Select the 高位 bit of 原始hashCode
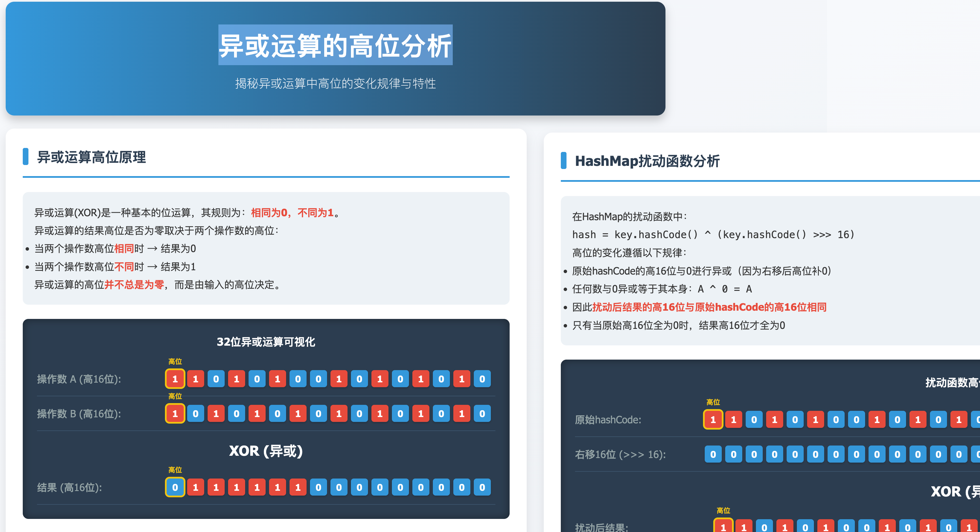The width and height of the screenshot is (980, 532). coord(713,419)
